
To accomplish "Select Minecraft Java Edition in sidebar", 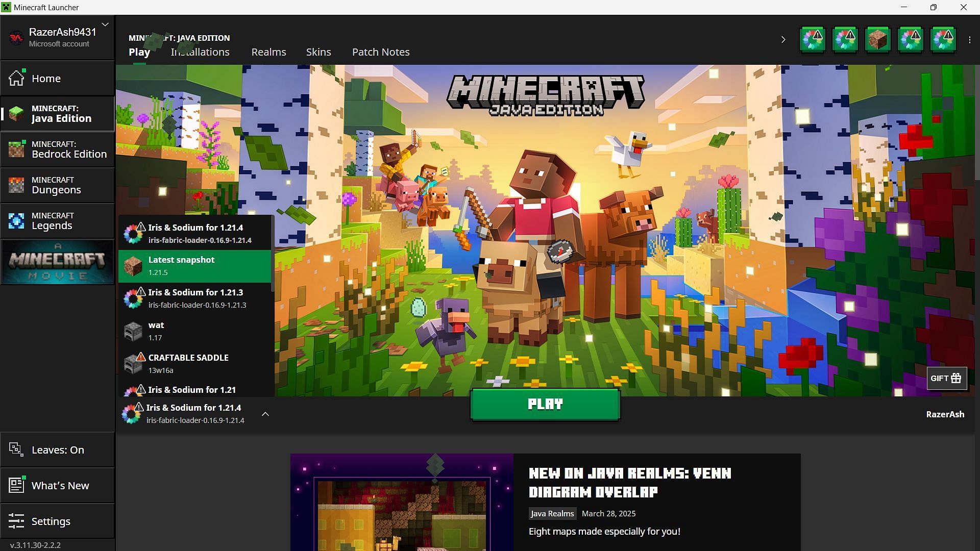I will (x=57, y=113).
